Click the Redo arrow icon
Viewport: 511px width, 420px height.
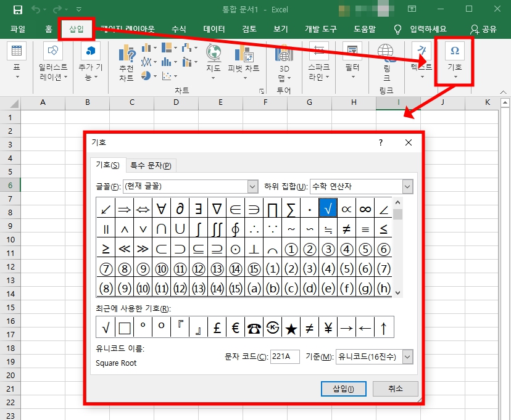tap(57, 9)
